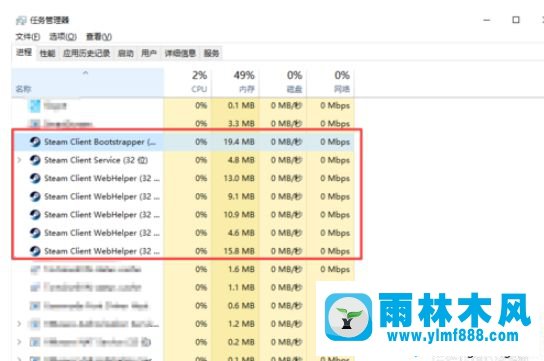Minimize the Task Manager window
This screenshot has width=544, height=361.
[x=487, y=20]
